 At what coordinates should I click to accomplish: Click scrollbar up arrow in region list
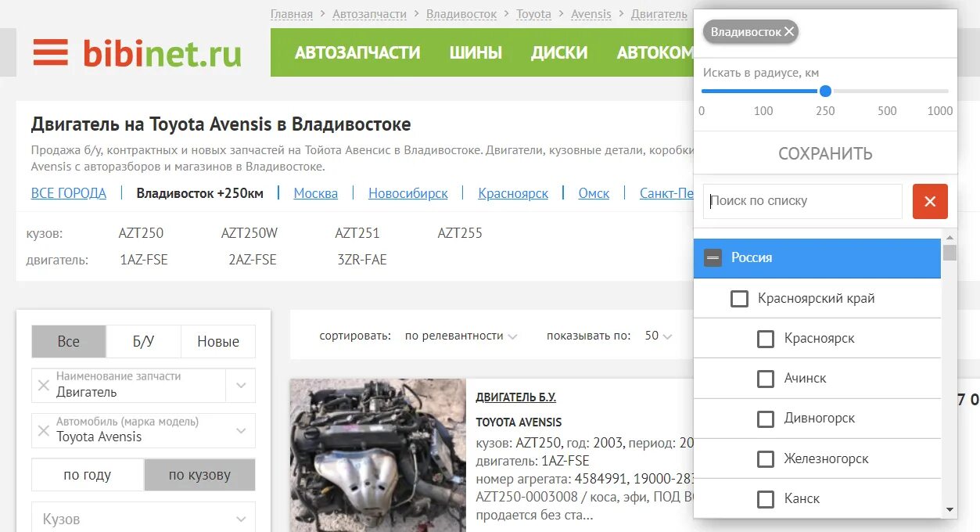pyautogui.click(x=950, y=238)
